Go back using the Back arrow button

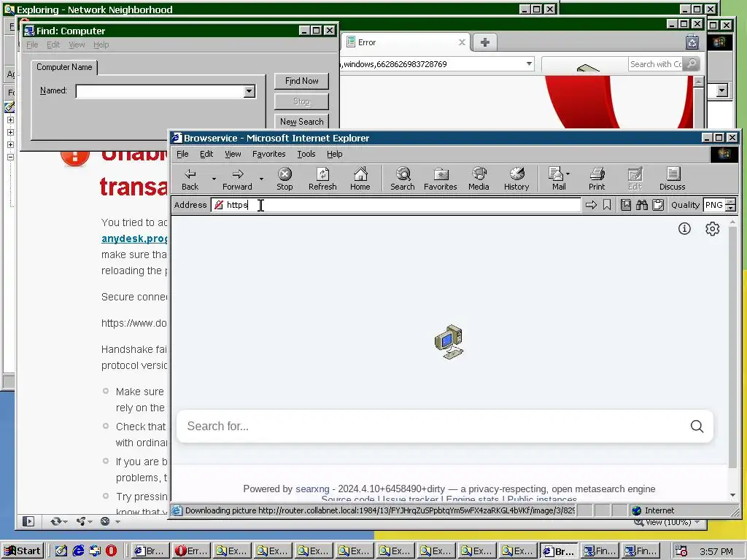(x=190, y=179)
